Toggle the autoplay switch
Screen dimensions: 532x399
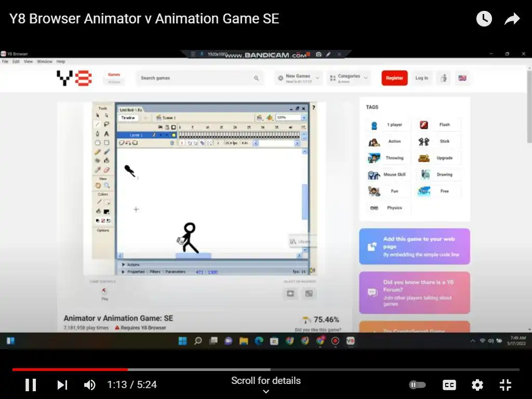pyautogui.click(x=417, y=385)
